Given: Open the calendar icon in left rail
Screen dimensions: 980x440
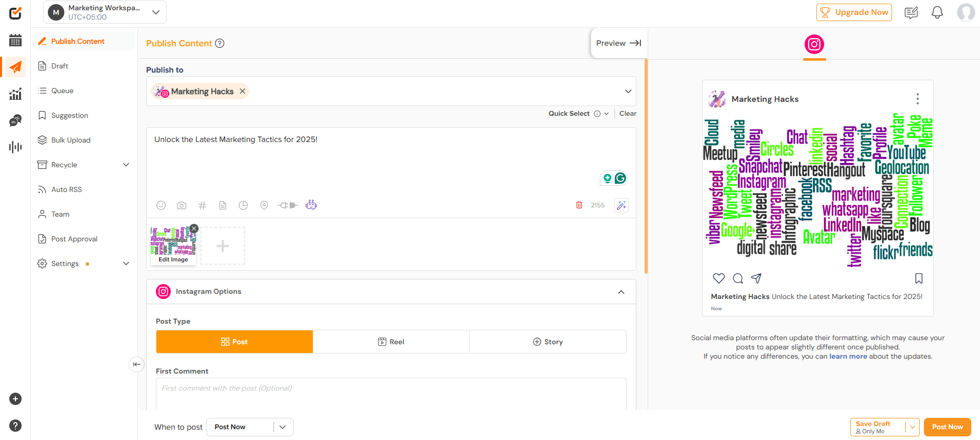Looking at the screenshot, I should [15, 40].
